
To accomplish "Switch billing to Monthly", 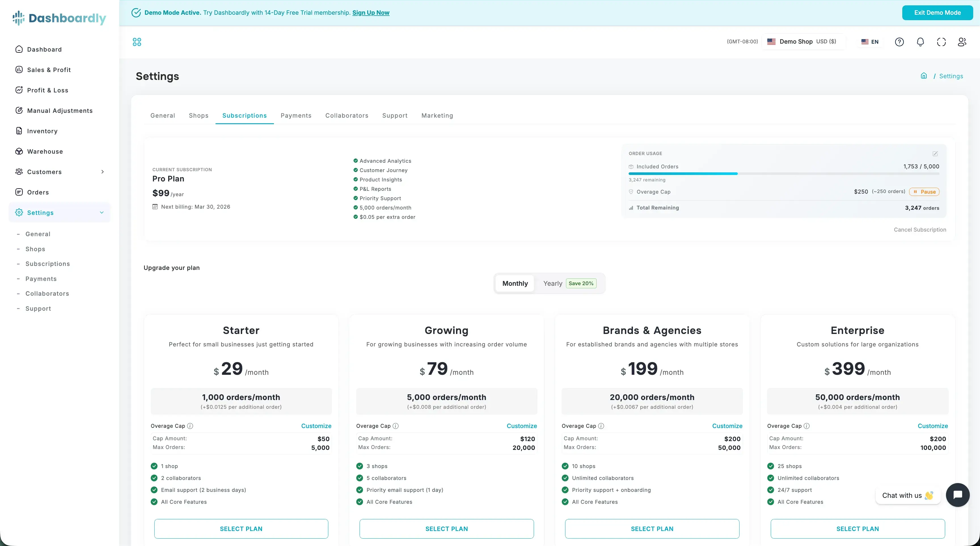I will 515,283.
